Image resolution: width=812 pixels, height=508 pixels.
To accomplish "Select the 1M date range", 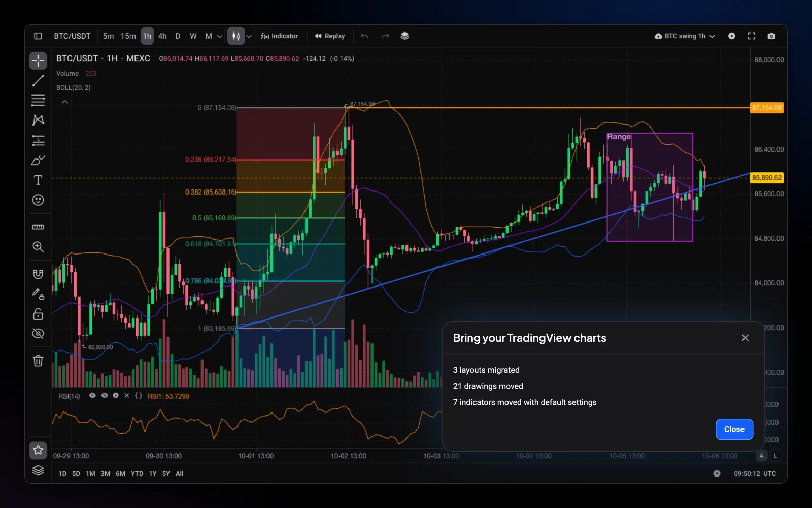I will click(90, 473).
